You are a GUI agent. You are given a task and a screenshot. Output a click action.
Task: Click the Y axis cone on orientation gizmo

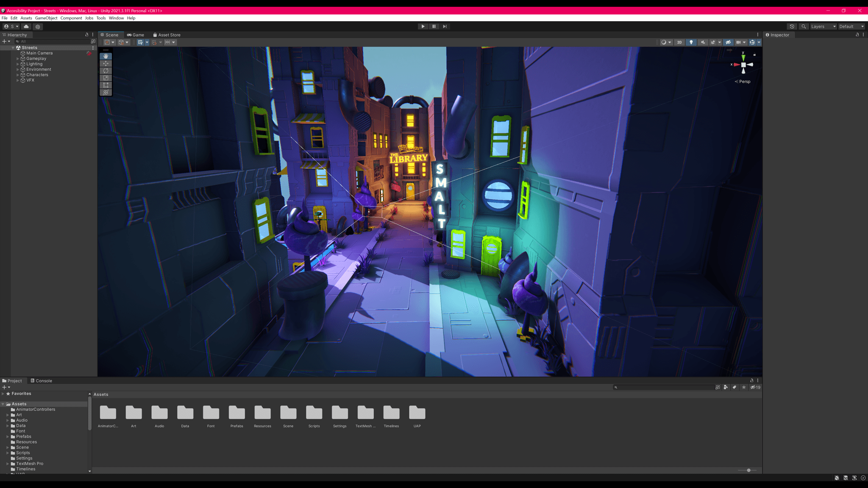pos(743,57)
